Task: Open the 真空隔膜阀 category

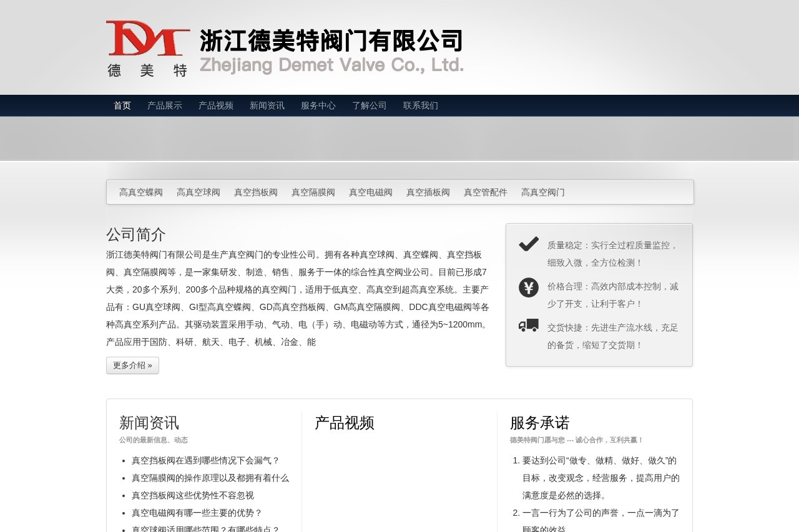Action: point(313,192)
